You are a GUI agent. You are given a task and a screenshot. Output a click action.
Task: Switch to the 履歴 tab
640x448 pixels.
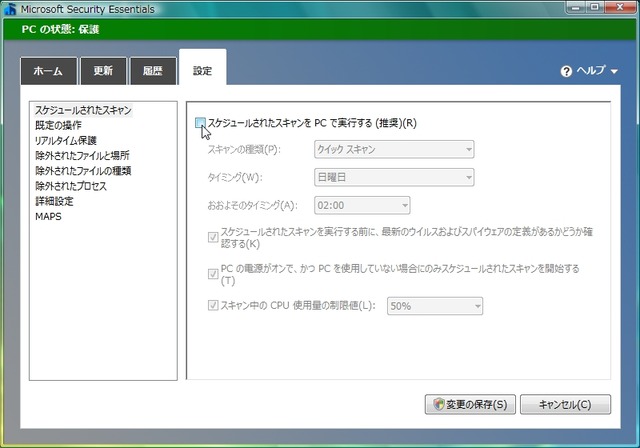point(153,71)
